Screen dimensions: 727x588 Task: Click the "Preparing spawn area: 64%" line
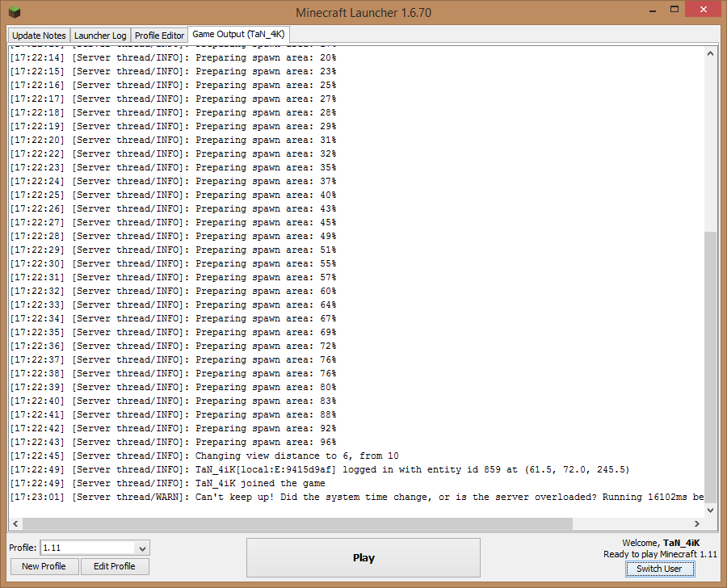(x=173, y=304)
